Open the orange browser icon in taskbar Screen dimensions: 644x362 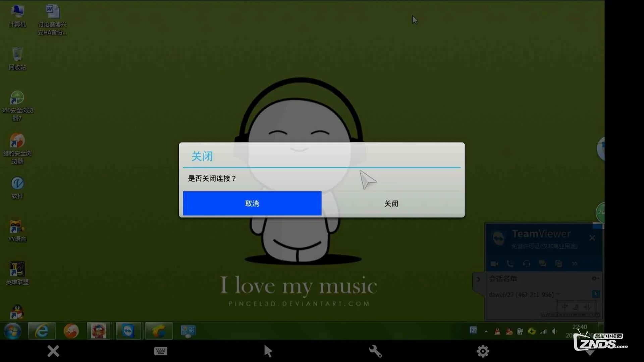71,331
